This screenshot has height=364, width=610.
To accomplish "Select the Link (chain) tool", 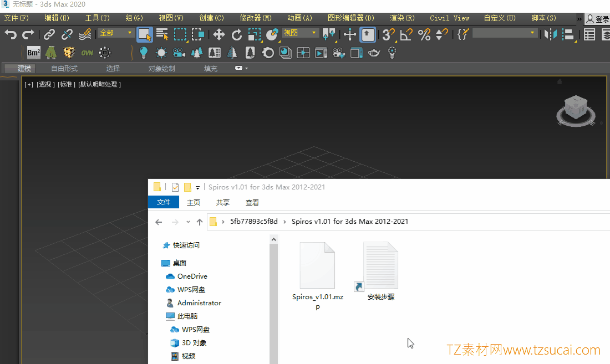I will pyautogui.click(x=49, y=34).
